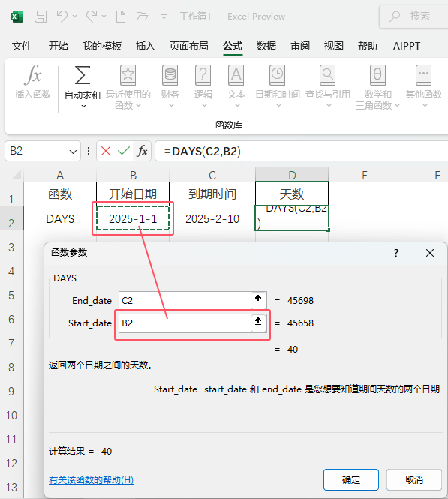This screenshot has height=499, width=448.
Task: Open the 财务 functions icon
Action: [x=170, y=75]
